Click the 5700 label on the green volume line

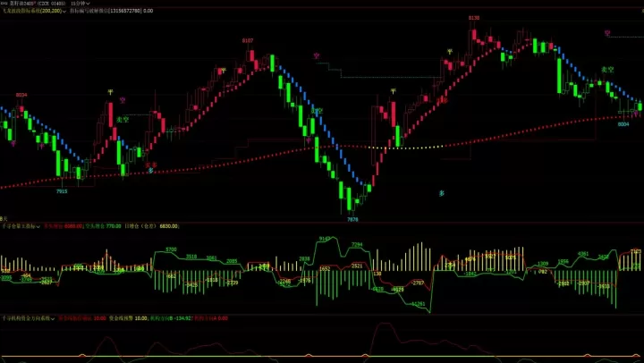(171, 249)
